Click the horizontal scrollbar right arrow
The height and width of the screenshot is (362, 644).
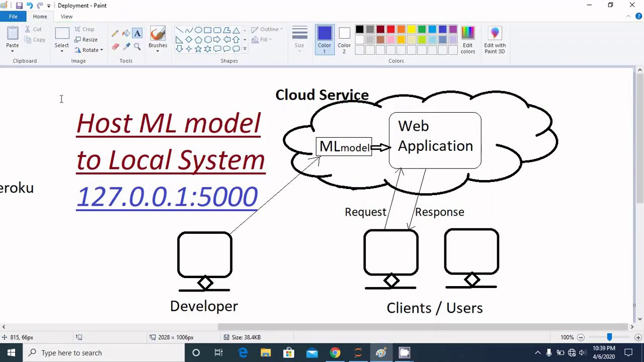click(x=632, y=327)
